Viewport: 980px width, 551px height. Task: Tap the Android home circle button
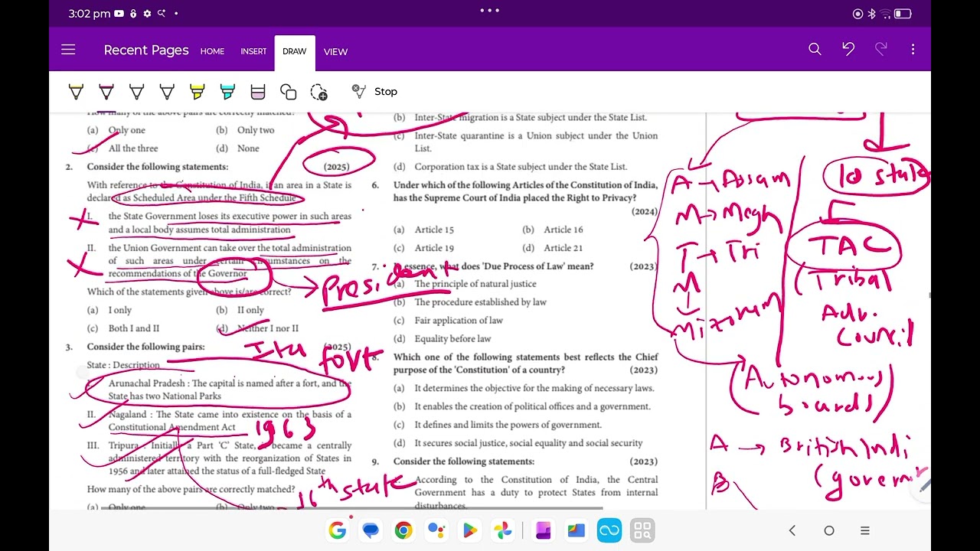coord(828,530)
